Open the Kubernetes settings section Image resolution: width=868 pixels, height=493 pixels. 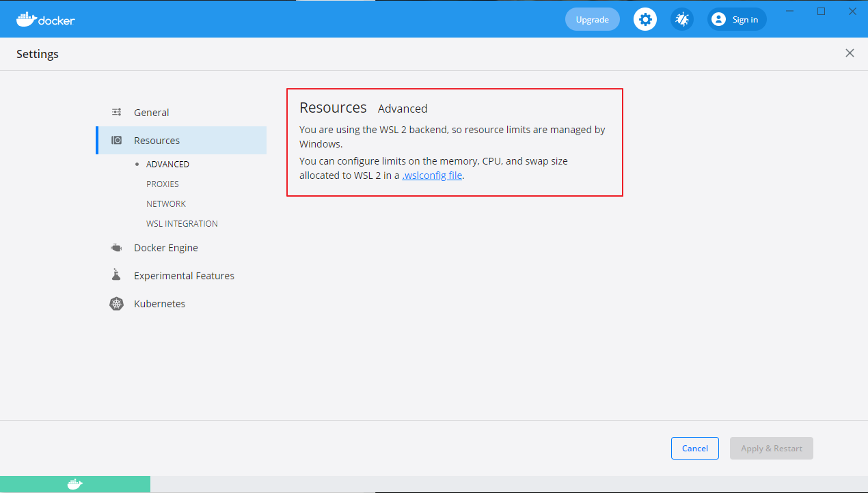click(x=159, y=304)
